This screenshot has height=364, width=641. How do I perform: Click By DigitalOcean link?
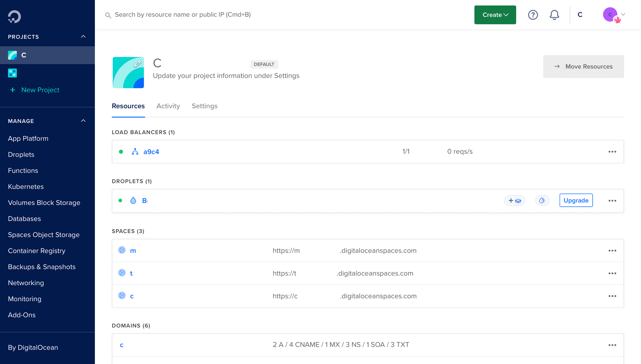(33, 347)
